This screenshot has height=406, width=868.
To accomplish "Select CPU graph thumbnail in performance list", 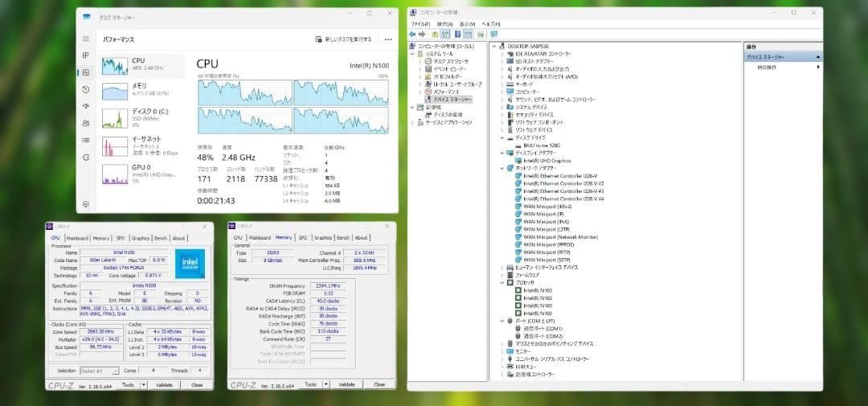I will point(115,66).
